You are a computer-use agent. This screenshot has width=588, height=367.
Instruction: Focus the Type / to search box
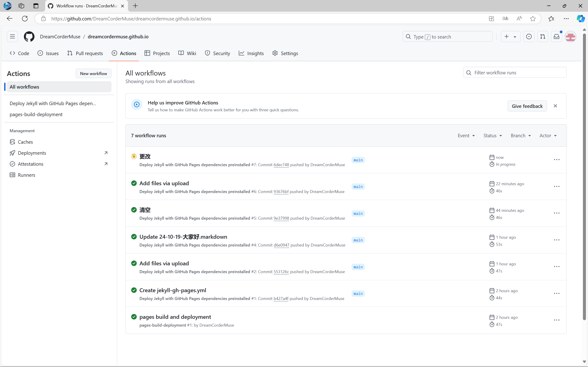coord(447,37)
